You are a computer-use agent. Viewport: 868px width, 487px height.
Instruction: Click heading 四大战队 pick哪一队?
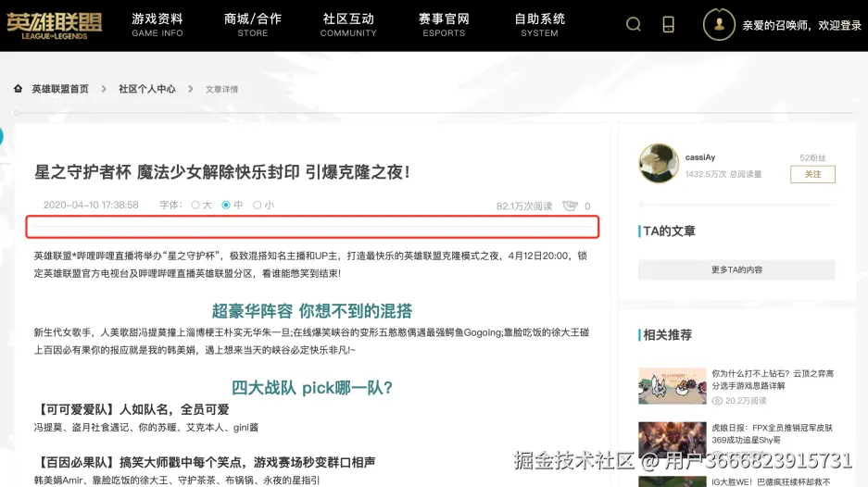point(311,387)
